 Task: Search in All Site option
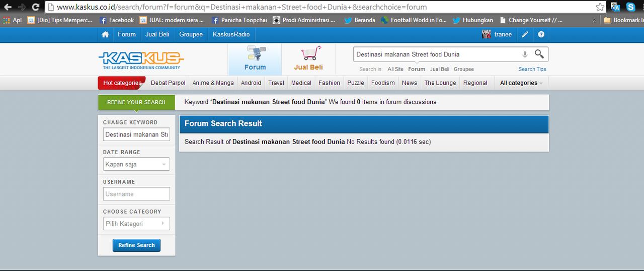[x=395, y=69]
